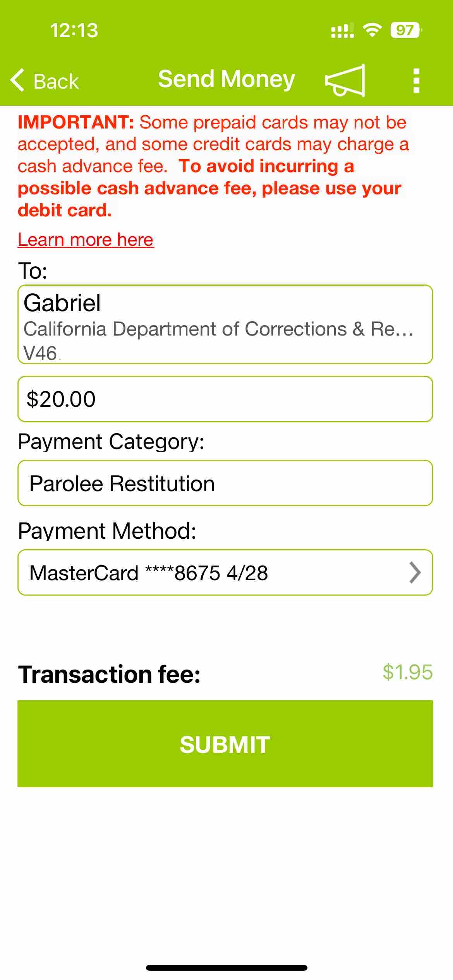Open the three-dot overflow menu
Viewport: 453px width, 980px height.
click(x=416, y=81)
